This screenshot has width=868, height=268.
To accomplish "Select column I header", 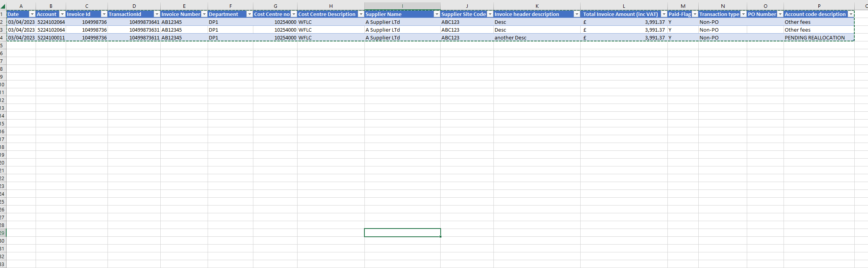I will pyautogui.click(x=402, y=6).
